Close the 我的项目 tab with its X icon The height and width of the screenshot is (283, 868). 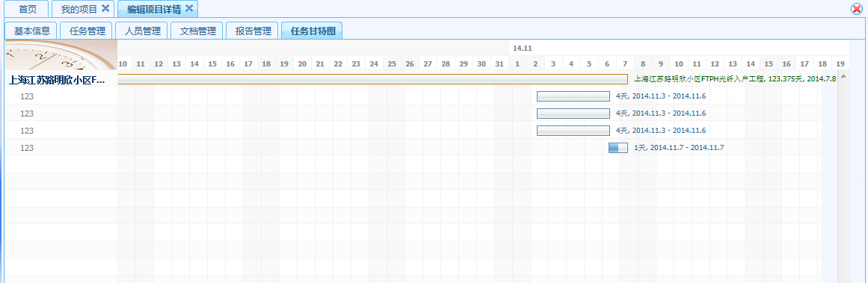[x=105, y=8]
